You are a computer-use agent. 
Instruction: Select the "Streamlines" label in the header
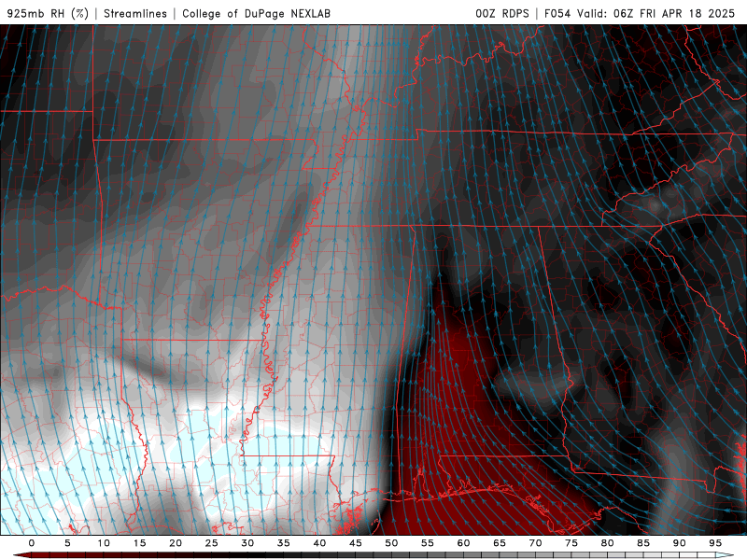pos(135,13)
